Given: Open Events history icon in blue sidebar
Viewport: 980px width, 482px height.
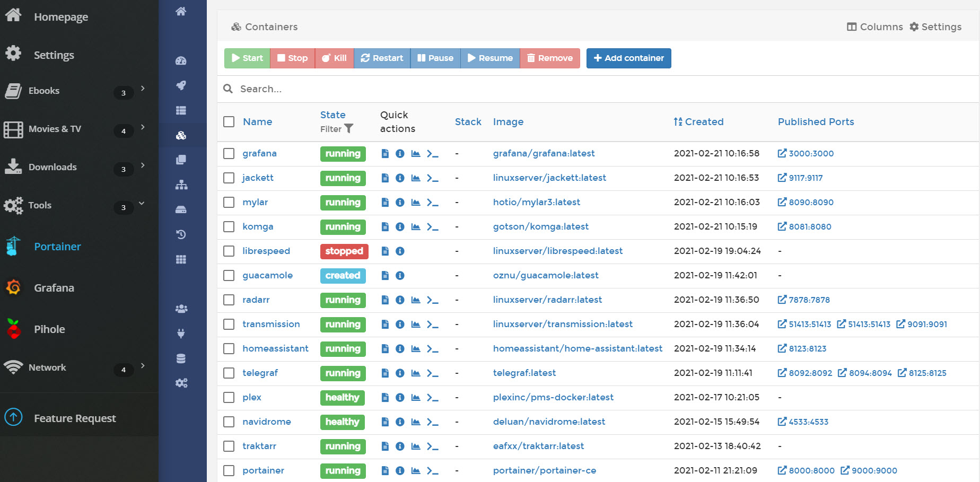Looking at the screenshot, I should click(181, 234).
